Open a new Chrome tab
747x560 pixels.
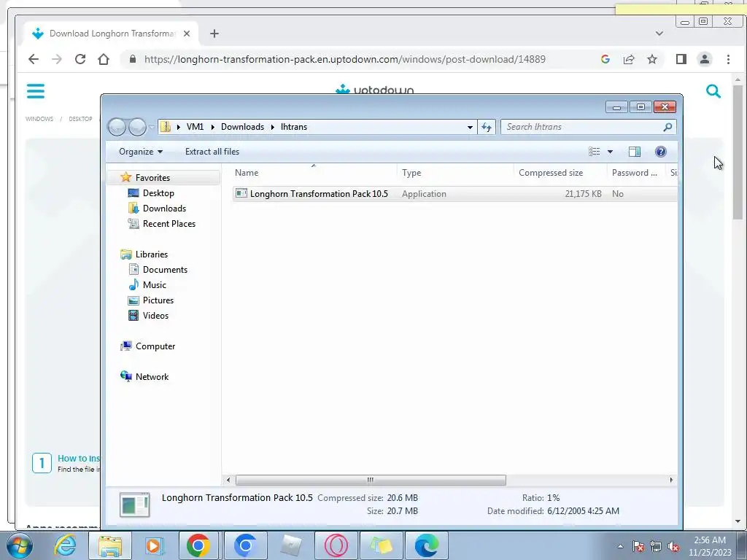(214, 34)
